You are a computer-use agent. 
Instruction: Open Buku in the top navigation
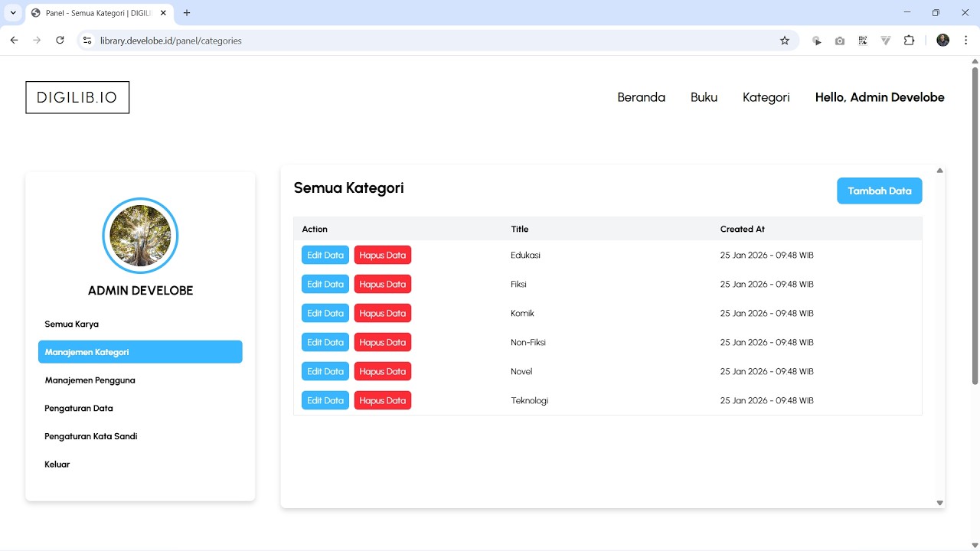point(704,97)
